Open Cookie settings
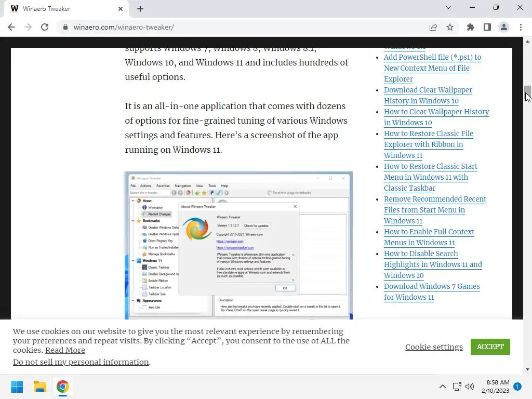The height and width of the screenshot is (399, 532). [434, 347]
